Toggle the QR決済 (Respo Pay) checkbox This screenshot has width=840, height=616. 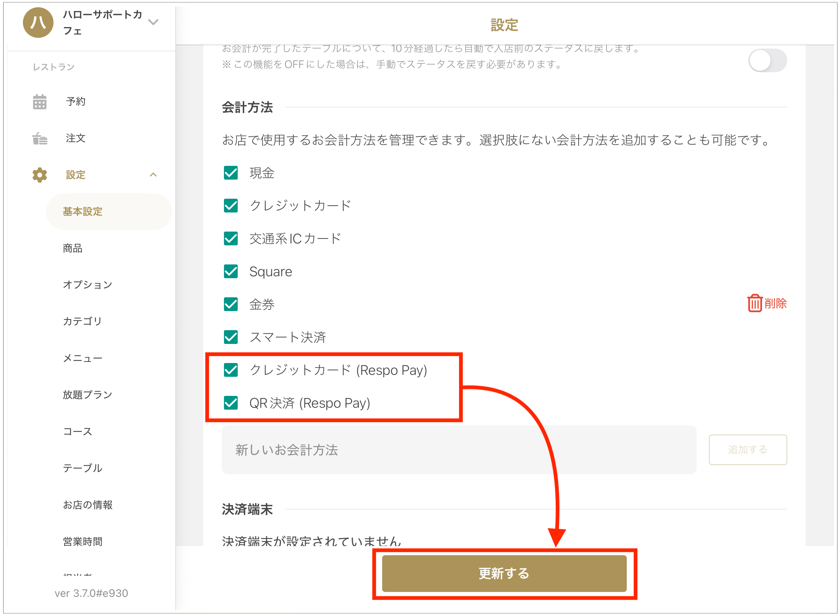point(231,403)
